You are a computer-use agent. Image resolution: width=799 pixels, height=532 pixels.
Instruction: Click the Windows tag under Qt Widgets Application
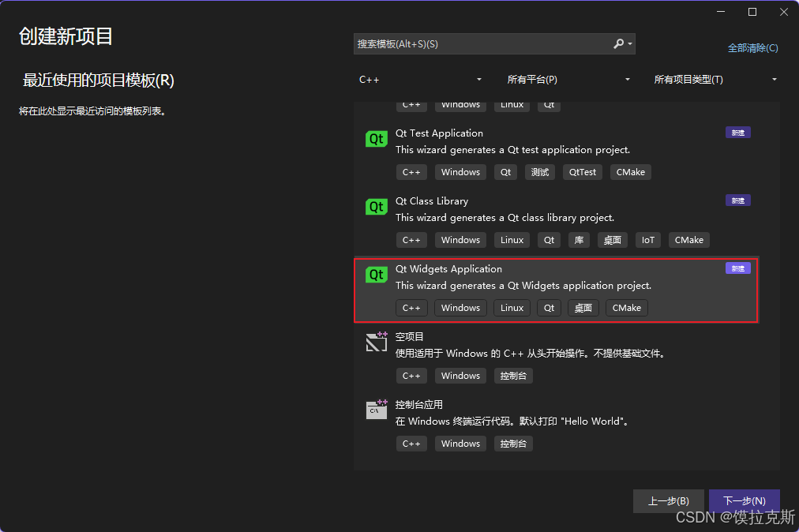[460, 308]
